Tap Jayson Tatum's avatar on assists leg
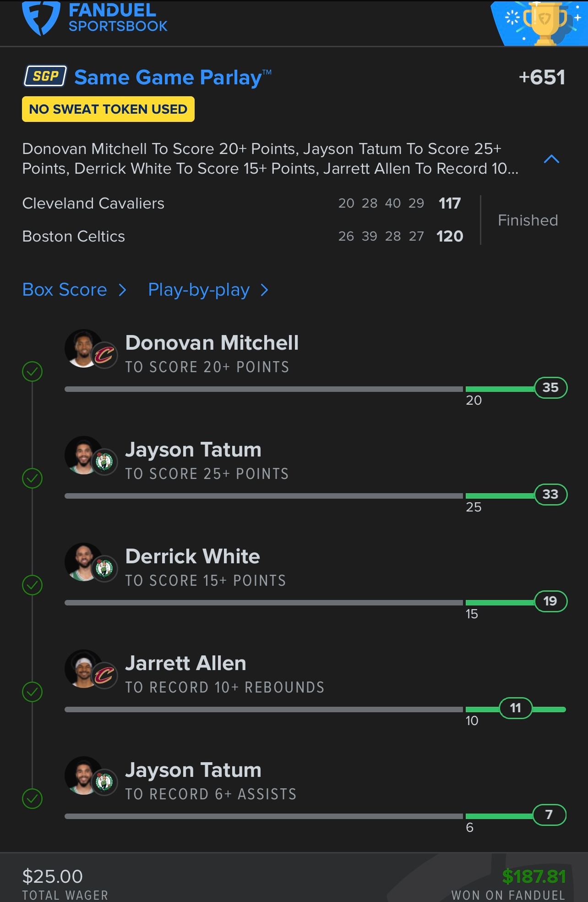 [x=83, y=775]
